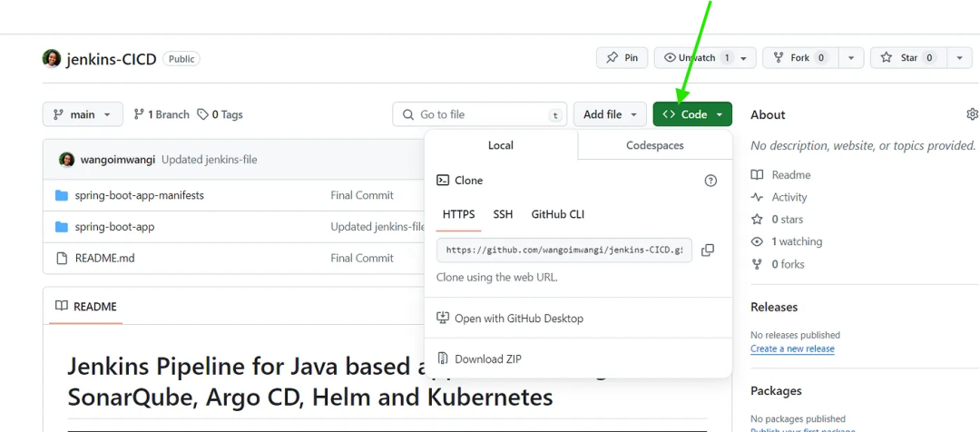Open the Add file dropdown
980x432 pixels.
[x=610, y=114]
